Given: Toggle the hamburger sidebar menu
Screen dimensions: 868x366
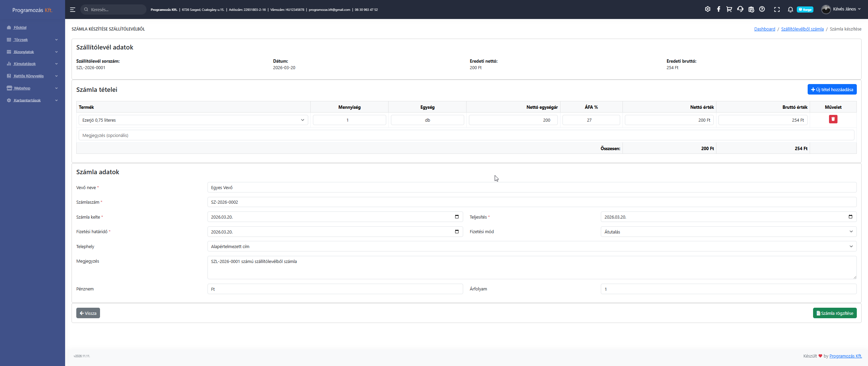Looking at the screenshot, I should [73, 9].
